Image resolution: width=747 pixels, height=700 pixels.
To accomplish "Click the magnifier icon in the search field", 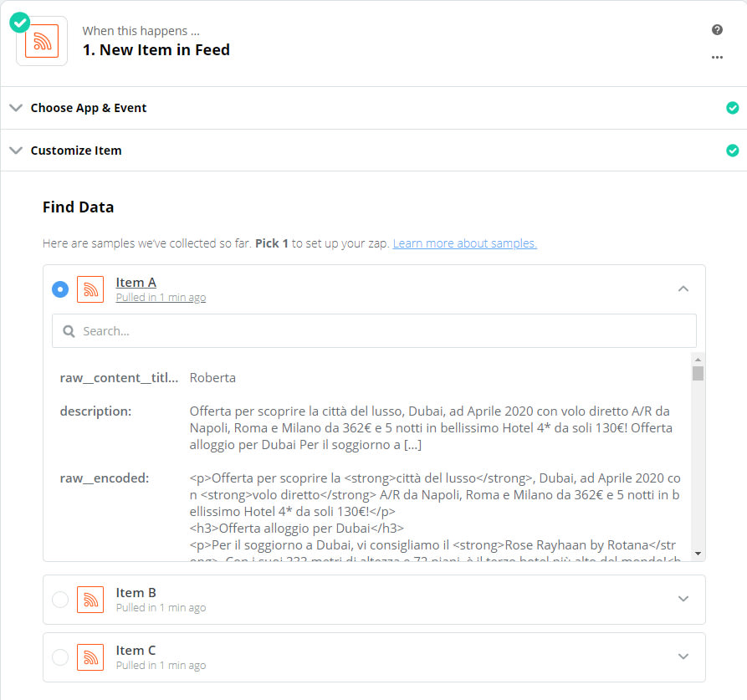I will pyautogui.click(x=69, y=331).
